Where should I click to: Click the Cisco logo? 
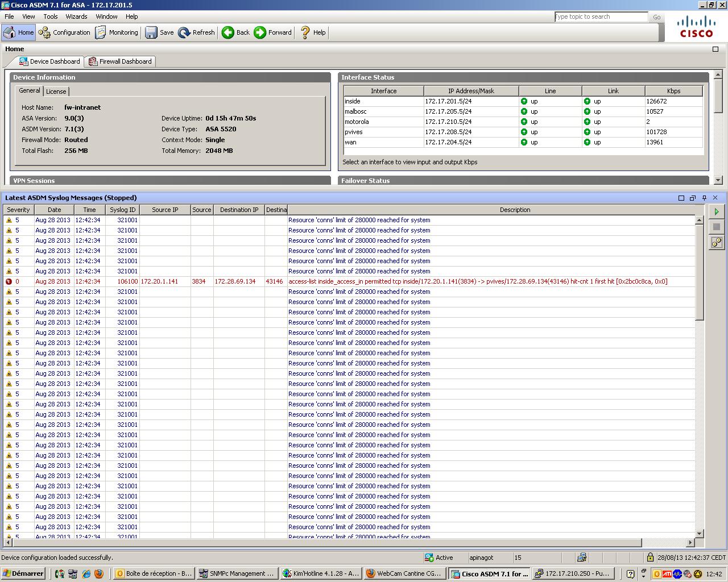pos(697,27)
